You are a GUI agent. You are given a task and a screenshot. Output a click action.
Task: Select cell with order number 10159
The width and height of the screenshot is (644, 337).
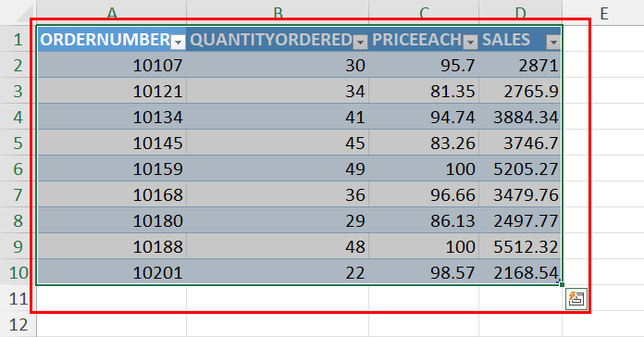(111, 168)
